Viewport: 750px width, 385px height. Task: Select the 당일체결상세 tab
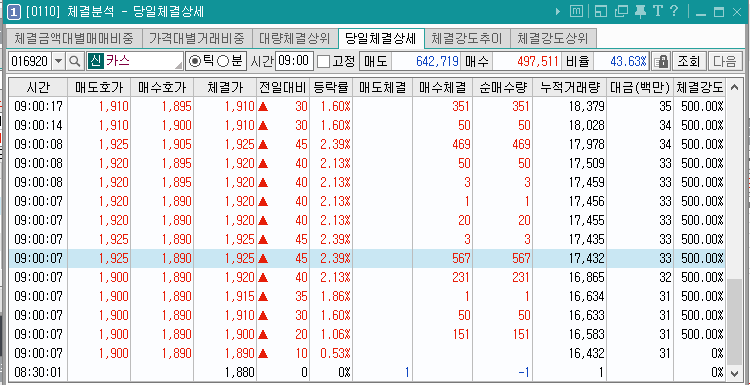[x=381, y=37]
